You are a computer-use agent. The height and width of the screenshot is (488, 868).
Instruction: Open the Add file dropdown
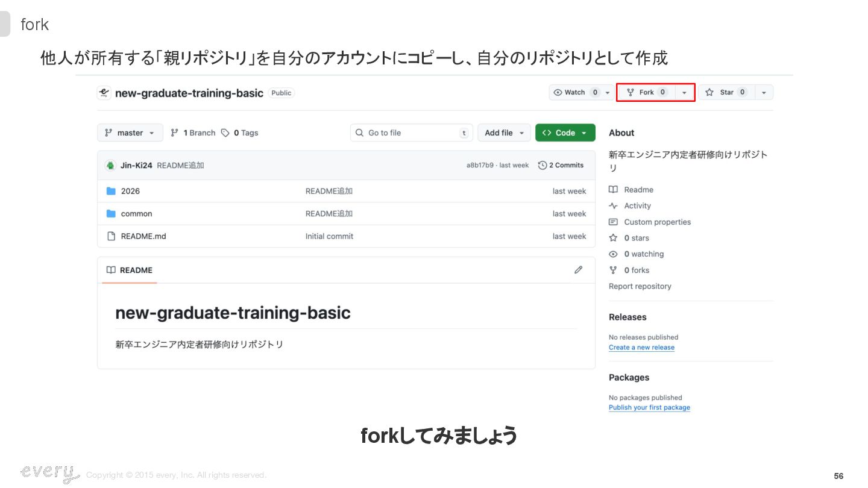pos(505,133)
